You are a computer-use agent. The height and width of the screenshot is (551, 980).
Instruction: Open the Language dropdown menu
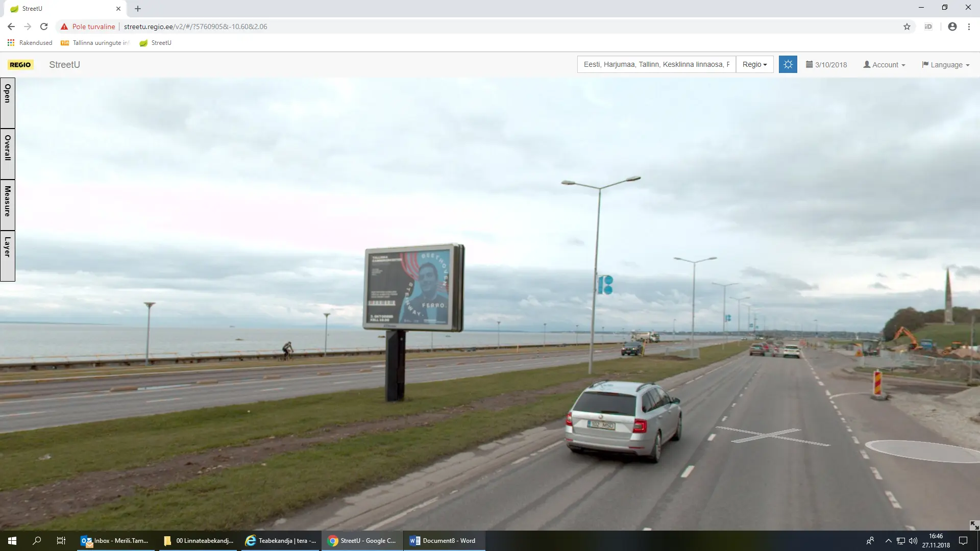(x=945, y=65)
